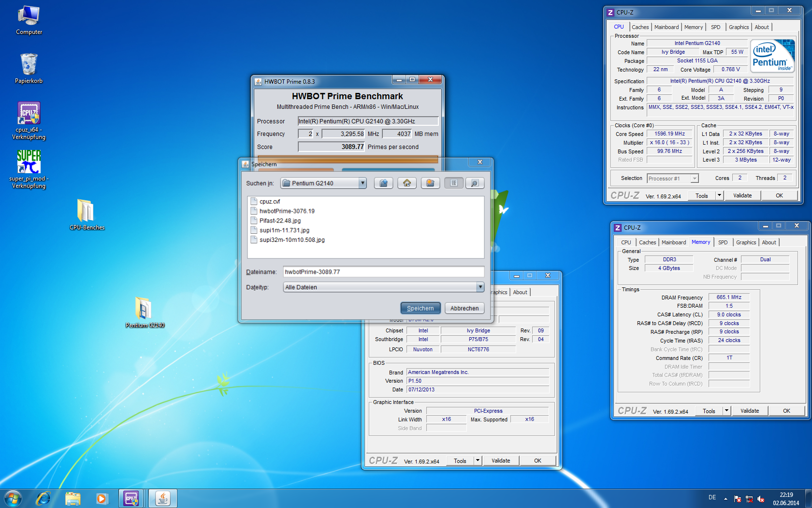Screen dimensions: 812x508
Task: Open super_pi_mod shortcut on desktop
Action: 29,169
